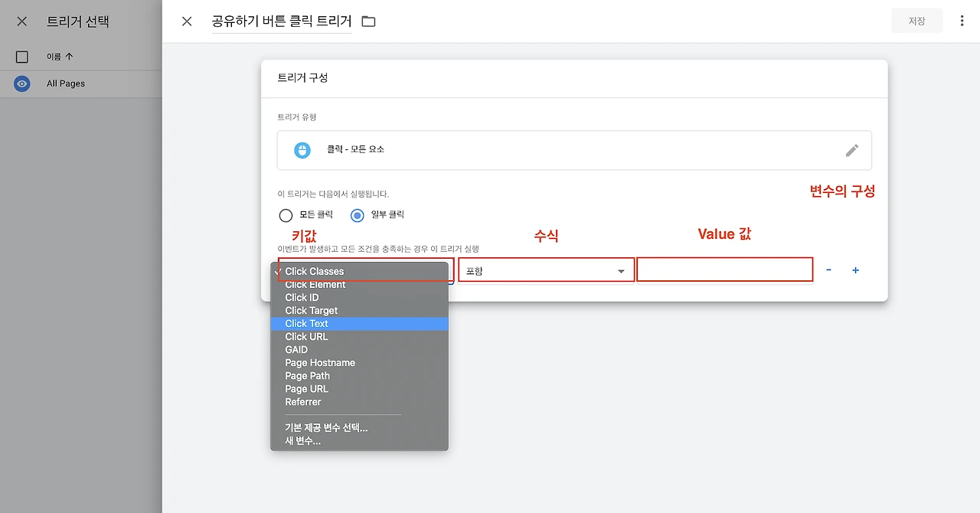
Task: Choose GAID from the variable list
Action: pyautogui.click(x=359, y=350)
